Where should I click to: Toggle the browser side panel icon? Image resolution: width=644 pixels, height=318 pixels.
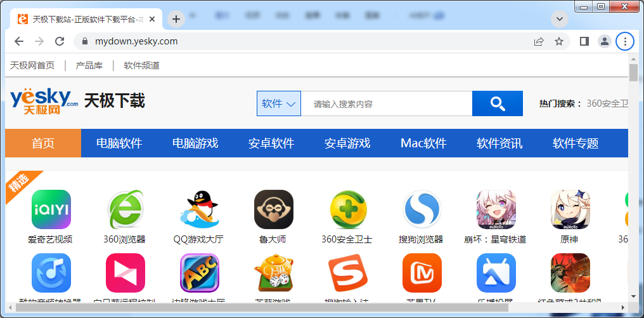pyautogui.click(x=584, y=41)
